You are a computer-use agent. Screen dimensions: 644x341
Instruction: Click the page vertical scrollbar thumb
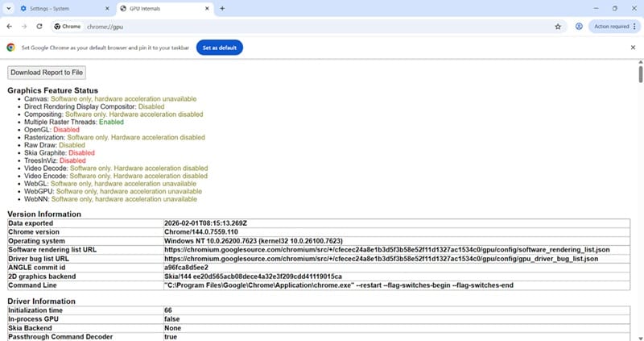[640, 74]
